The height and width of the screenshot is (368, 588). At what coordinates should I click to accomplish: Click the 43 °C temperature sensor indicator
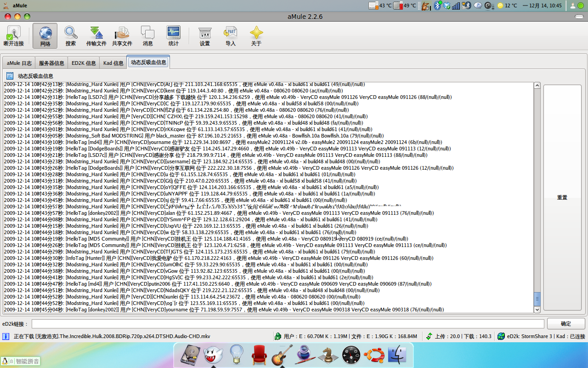pos(380,6)
